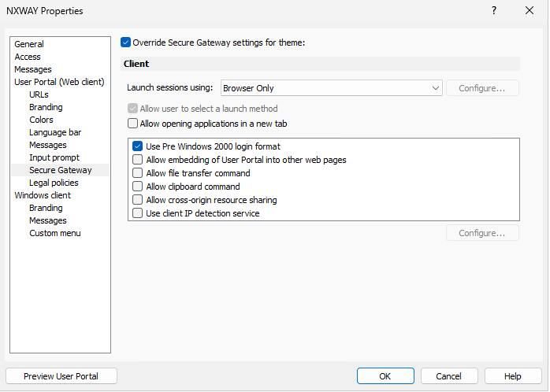Open Branding under User Portal (Web client)
The height and width of the screenshot is (392, 550).
tap(46, 107)
